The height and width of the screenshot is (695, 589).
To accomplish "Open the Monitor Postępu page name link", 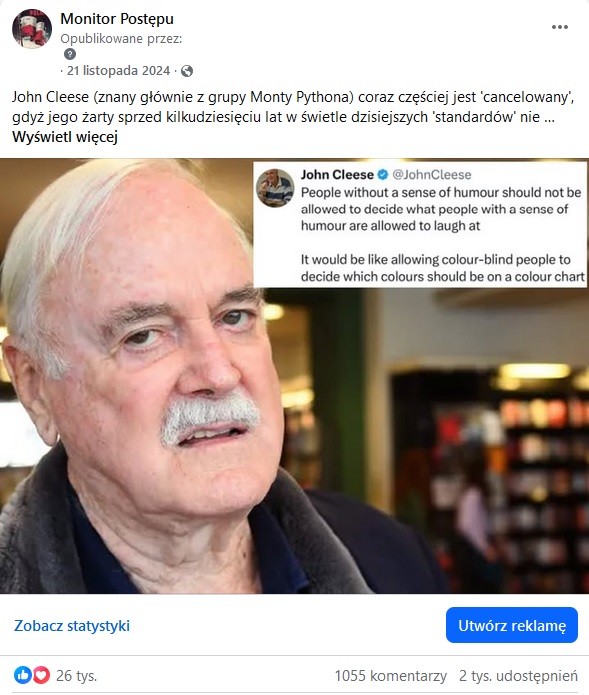I will coord(117,19).
